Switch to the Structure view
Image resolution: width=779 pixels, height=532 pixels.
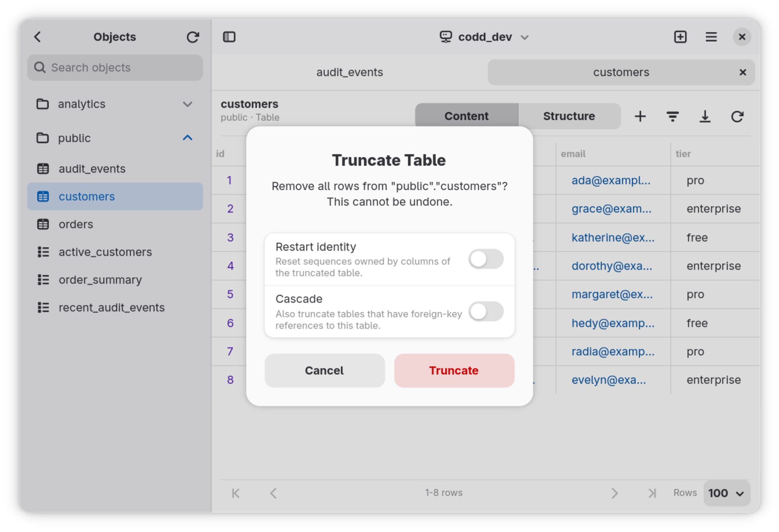pos(569,116)
